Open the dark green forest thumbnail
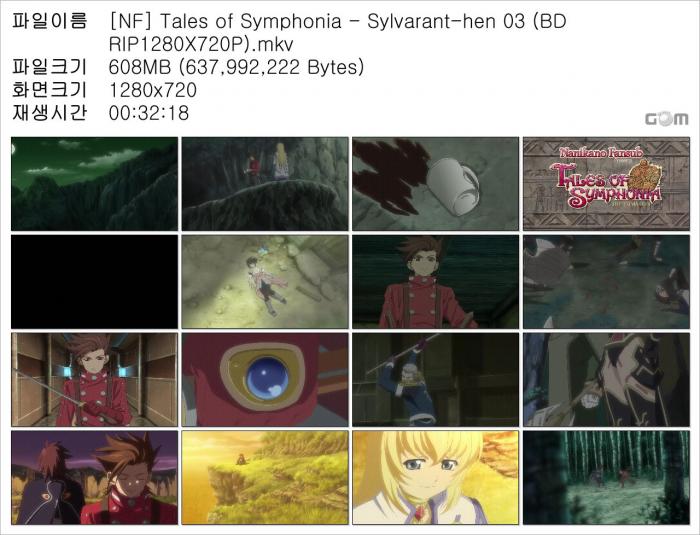 (607, 477)
